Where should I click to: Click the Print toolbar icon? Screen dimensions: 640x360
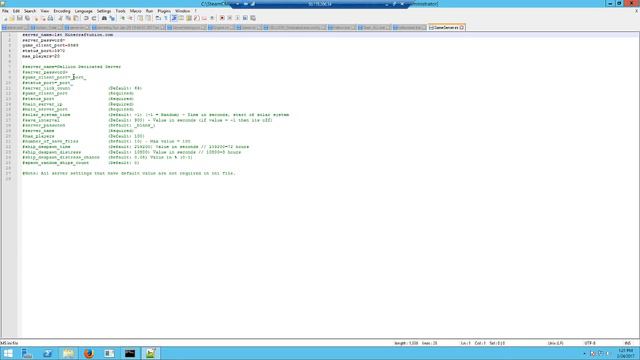click(x=50, y=18)
